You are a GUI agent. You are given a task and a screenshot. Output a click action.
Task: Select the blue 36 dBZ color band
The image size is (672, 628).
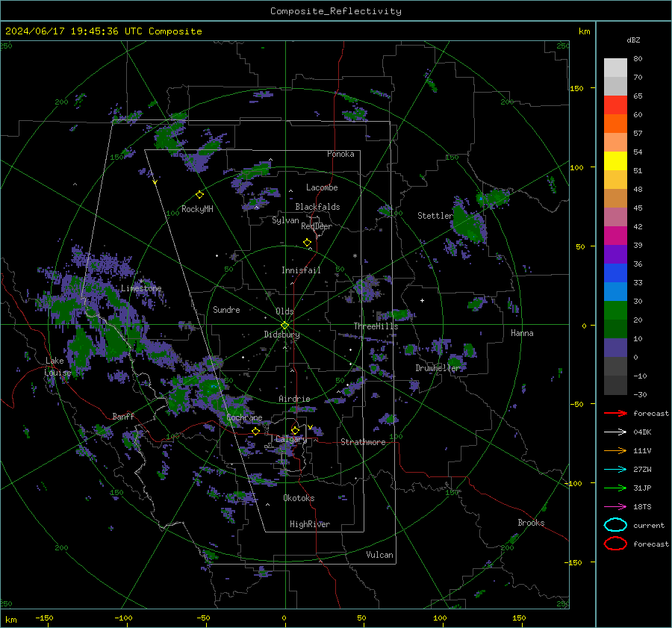[615, 273]
